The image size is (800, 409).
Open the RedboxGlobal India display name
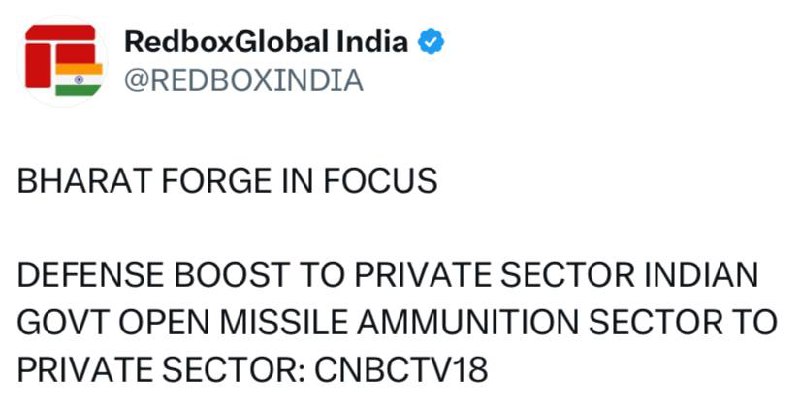[x=265, y=42]
